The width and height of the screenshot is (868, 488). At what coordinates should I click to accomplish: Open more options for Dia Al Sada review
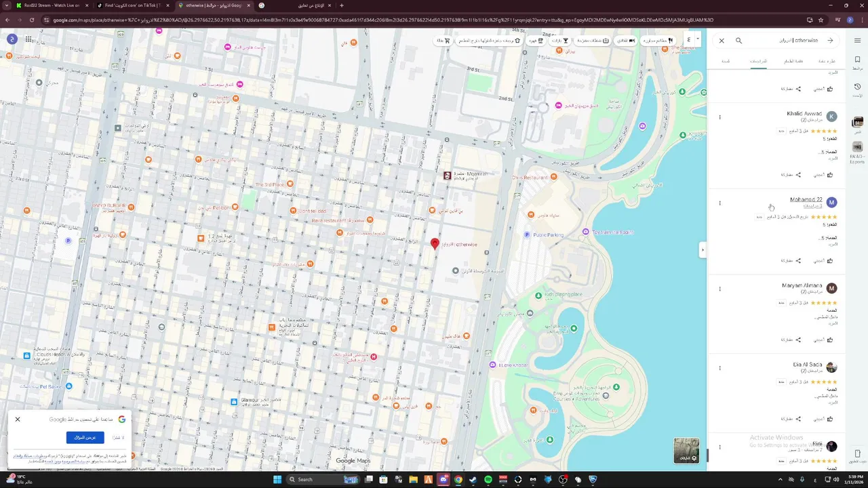coord(720,368)
